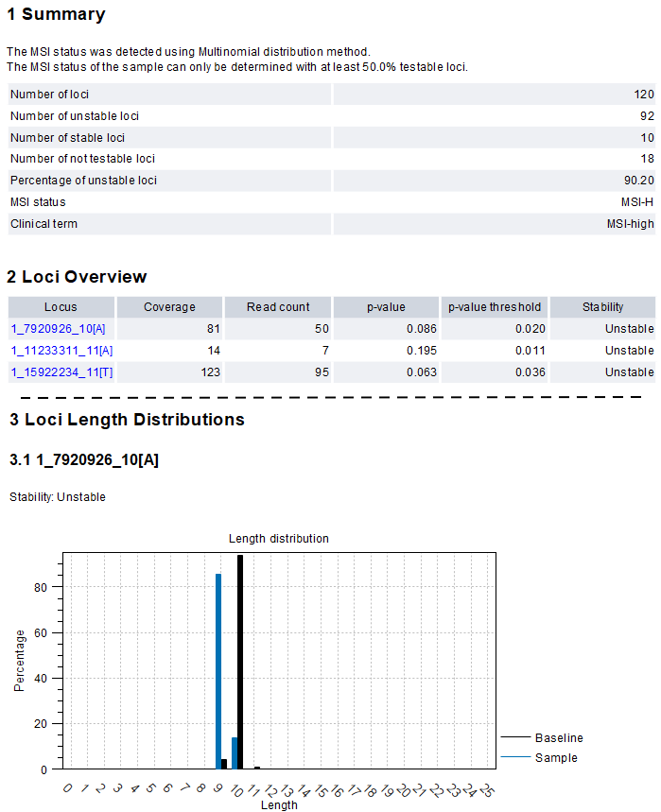Click read count value 95
Image resolution: width=661 pixels, height=812 pixels.
[322, 372]
